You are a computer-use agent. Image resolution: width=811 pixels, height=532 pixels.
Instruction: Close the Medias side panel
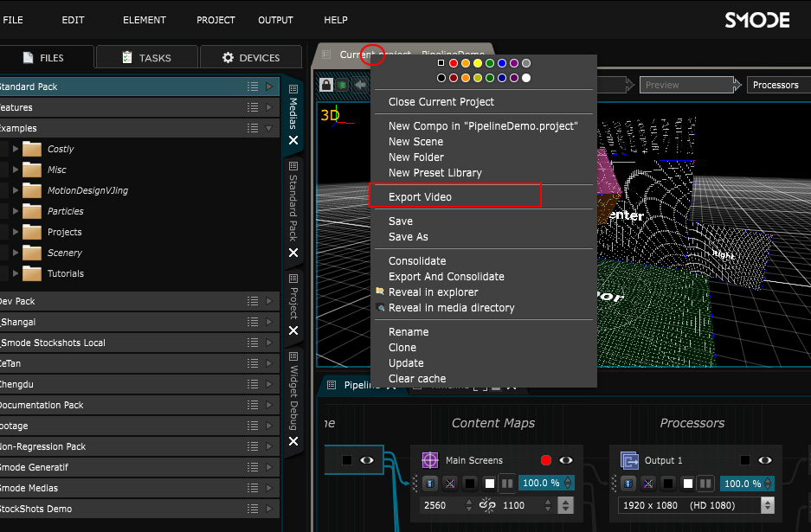pos(293,140)
